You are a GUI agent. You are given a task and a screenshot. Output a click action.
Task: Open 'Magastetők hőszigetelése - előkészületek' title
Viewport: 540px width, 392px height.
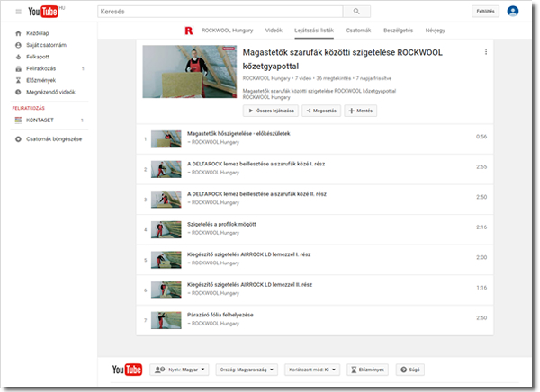click(238, 134)
